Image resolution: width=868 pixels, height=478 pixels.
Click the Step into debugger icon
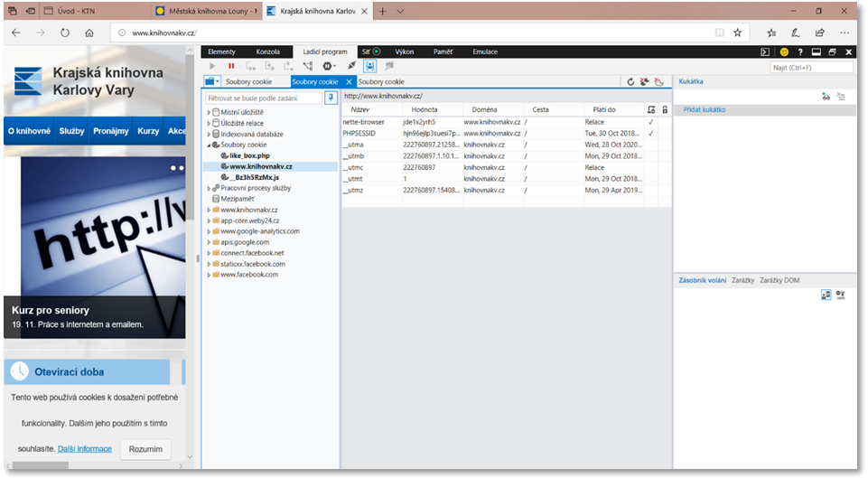[251, 66]
